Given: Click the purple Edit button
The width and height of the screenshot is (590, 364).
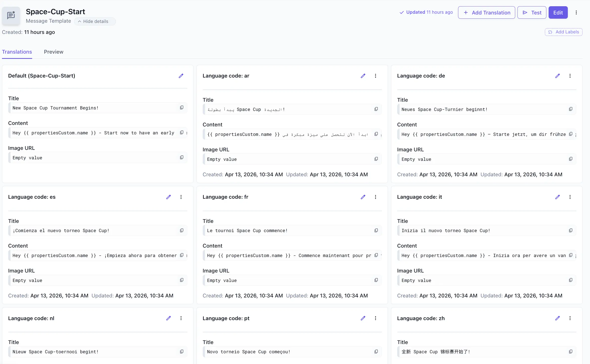Looking at the screenshot, I should click(558, 12).
